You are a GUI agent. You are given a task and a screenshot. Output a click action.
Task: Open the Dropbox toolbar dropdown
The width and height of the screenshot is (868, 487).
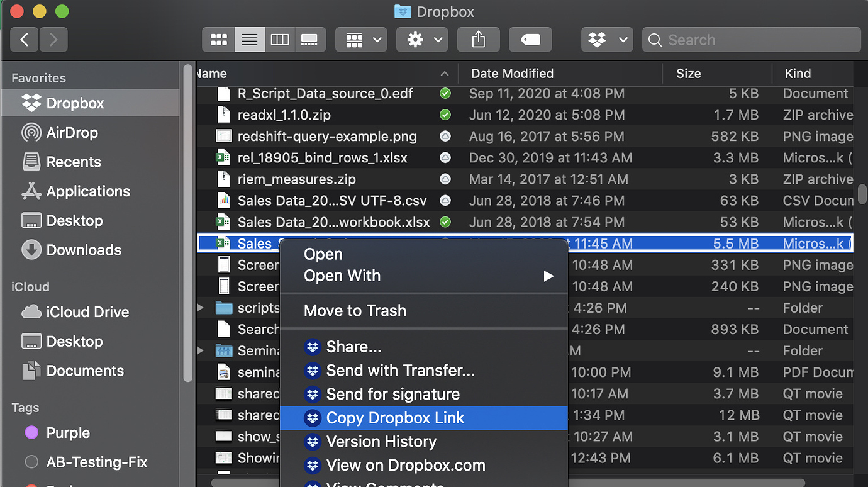point(607,40)
